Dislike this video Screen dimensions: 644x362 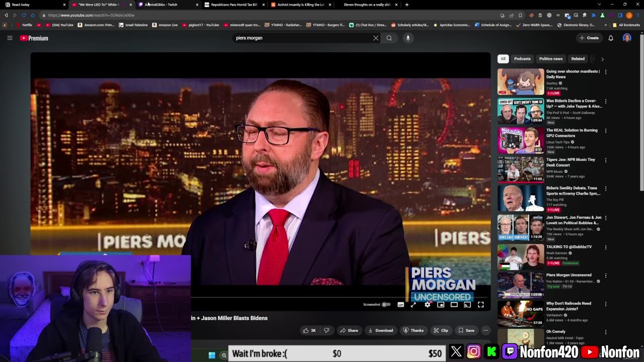pos(327,330)
